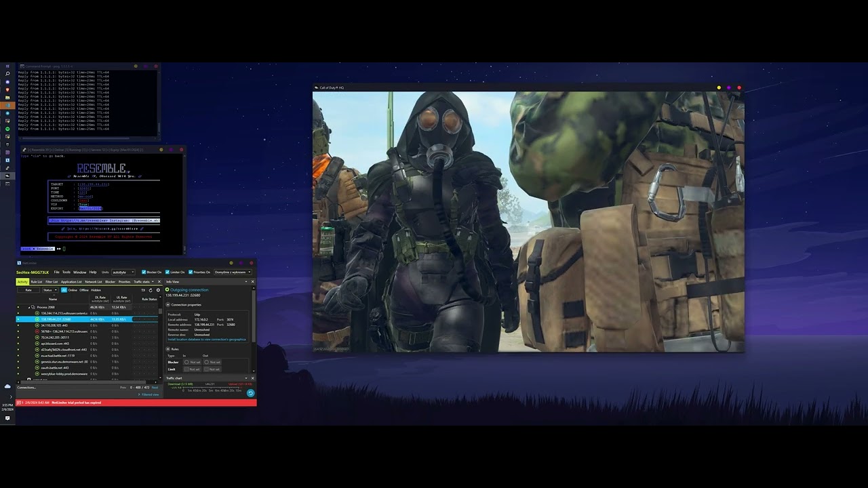Open the File menu in NetLimiter
Image resolution: width=868 pixels, height=488 pixels.
(x=57, y=272)
